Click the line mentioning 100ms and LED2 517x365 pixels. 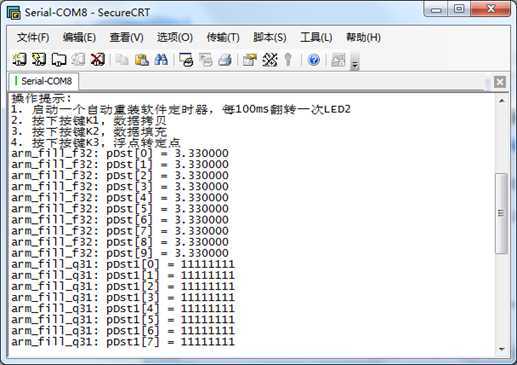[181, 109]
